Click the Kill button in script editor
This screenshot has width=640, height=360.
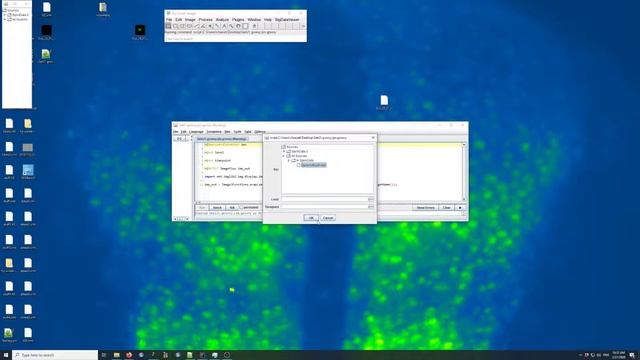coord(232,208)
